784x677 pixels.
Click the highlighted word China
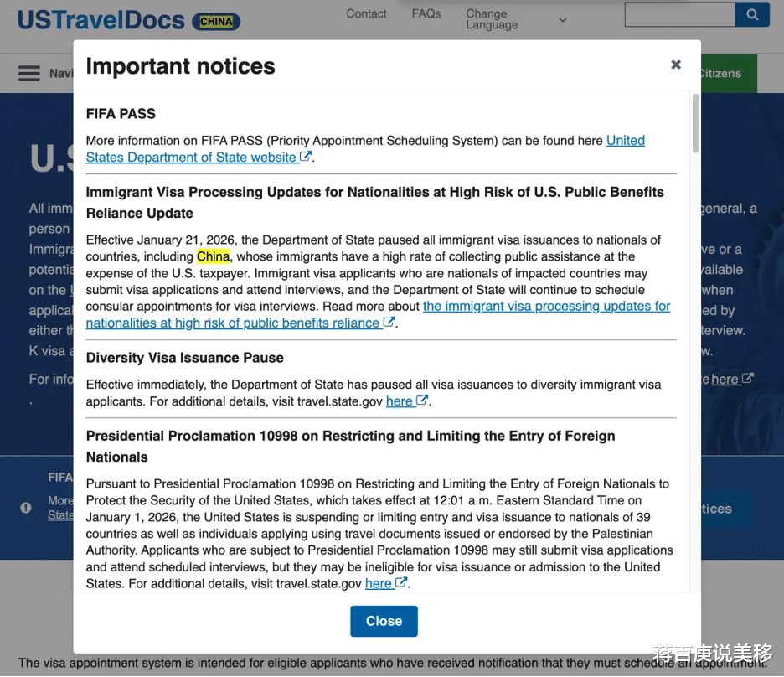(x=213, y=256)
